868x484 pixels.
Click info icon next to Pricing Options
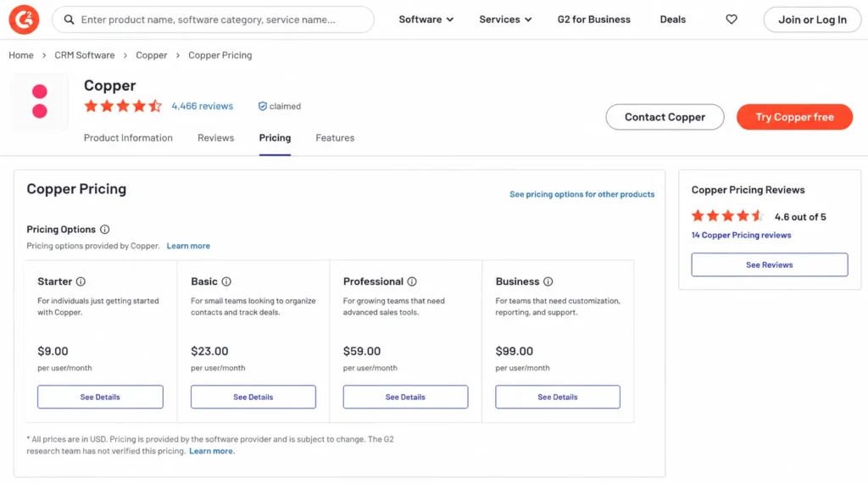click(104, 229)
